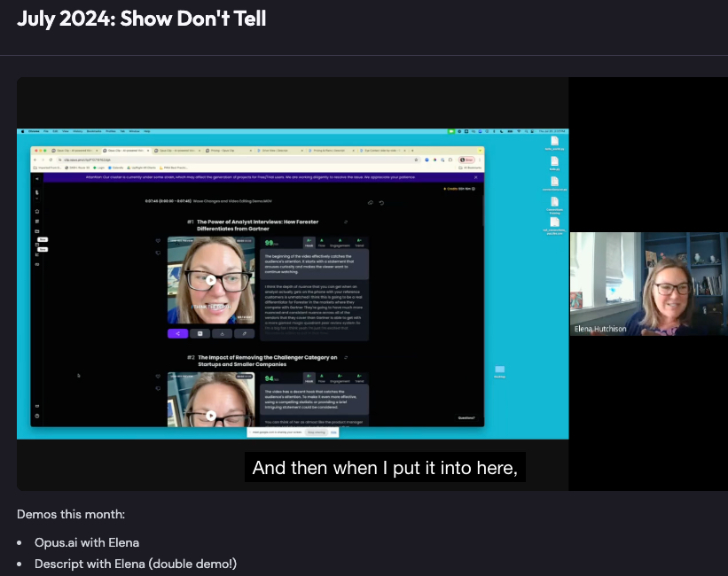This screenshot has height=576, width=728.
Task: Open the History menu in the menu bar
Action: point(78,131)
